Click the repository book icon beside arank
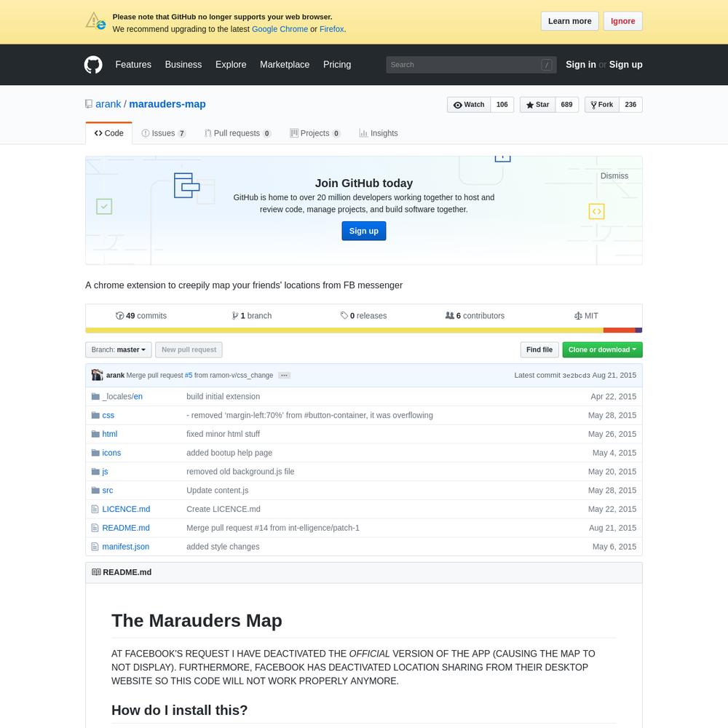This screenshot has height=728, width=728. (x=89, y=104)
